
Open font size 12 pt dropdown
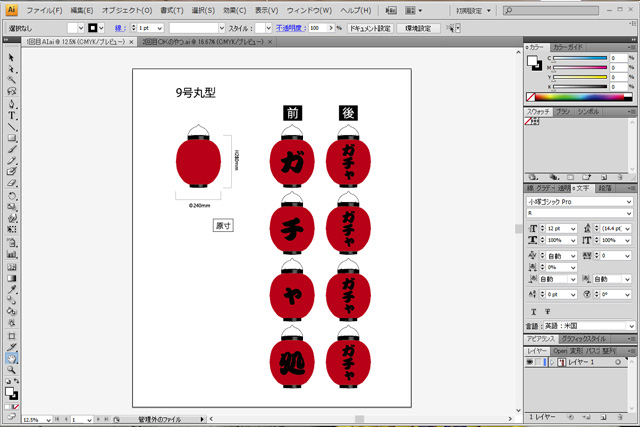click(x=573, y=229)
